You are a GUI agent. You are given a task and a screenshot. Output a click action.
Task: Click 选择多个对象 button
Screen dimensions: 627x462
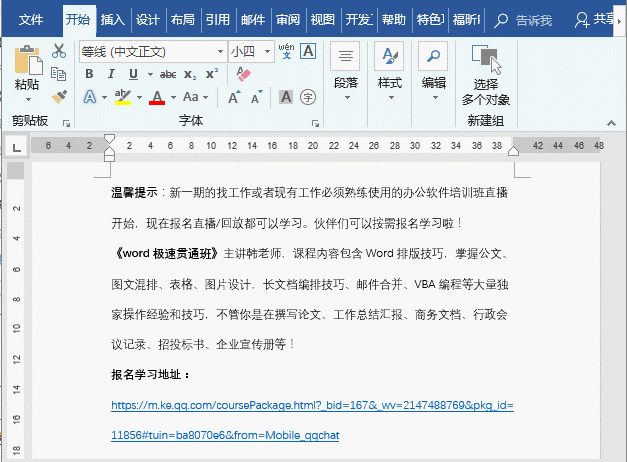(x=486, y=75)
